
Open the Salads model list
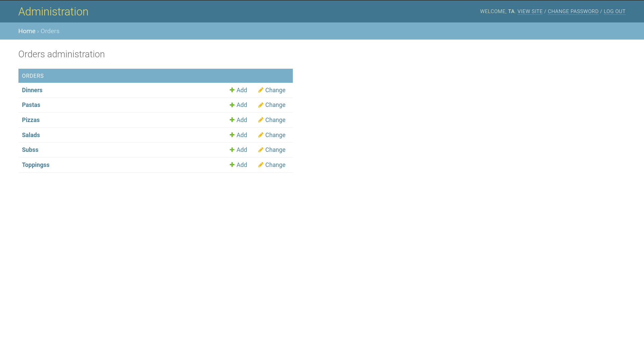31,135
